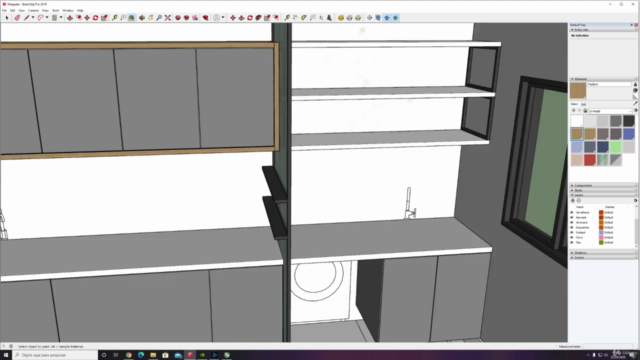640x360 pixels.
Task: Click the Delete Layer minus icon
Action: (x=579, y=200)
